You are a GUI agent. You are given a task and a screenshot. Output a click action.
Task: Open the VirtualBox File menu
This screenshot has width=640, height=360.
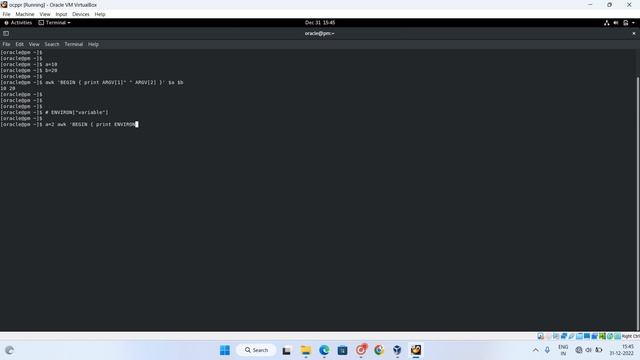click(6, 14)
